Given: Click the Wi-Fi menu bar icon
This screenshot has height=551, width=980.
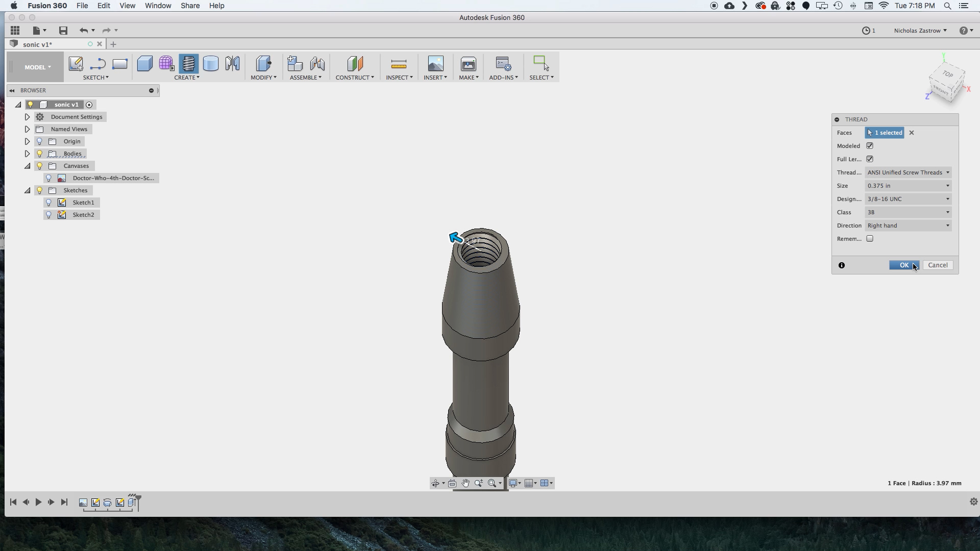Looking at the screenshot, I should click(884, 6).
